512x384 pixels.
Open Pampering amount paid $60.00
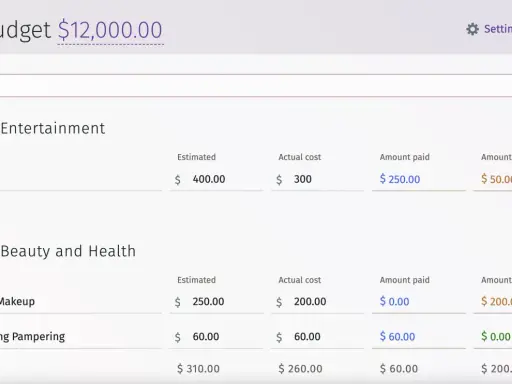(398, 337)
